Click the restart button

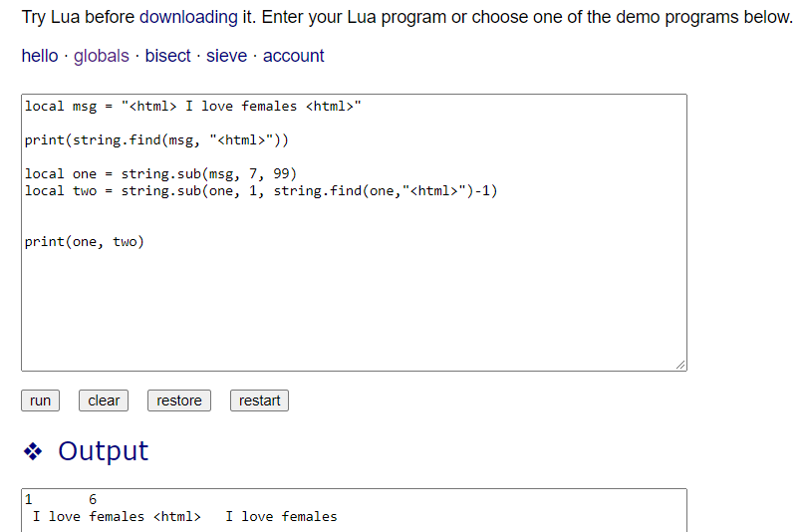pos(259,400)
